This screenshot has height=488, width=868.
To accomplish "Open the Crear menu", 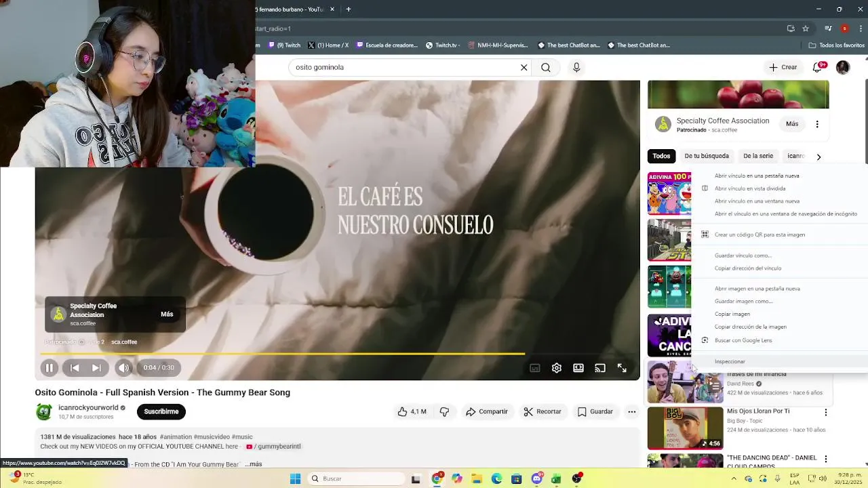I will pos(783,67).
